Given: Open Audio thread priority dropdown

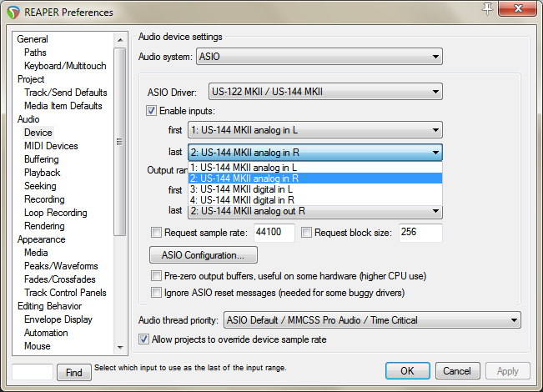Looking at the screenshot, I should pos(372,320).
